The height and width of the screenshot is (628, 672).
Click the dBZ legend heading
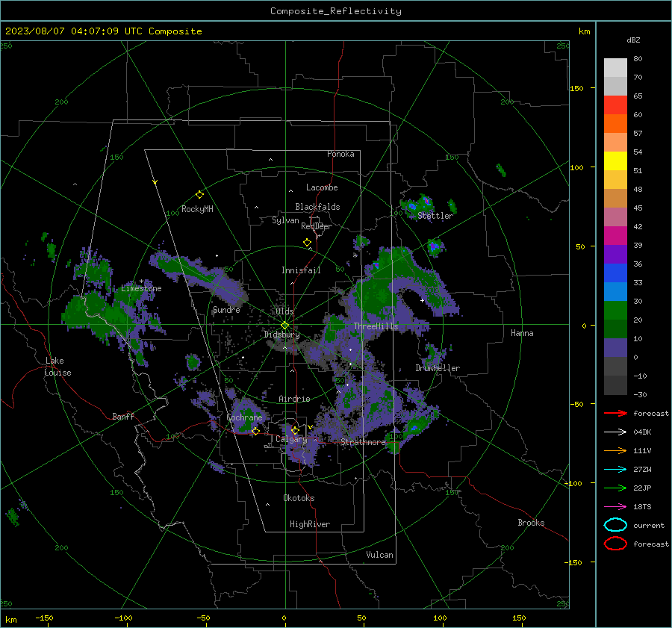pyautogui.click(x=633, y=40)
